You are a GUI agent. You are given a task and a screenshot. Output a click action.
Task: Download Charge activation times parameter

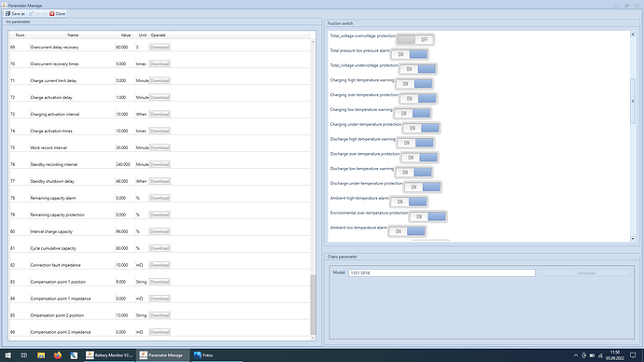(160, 131)
